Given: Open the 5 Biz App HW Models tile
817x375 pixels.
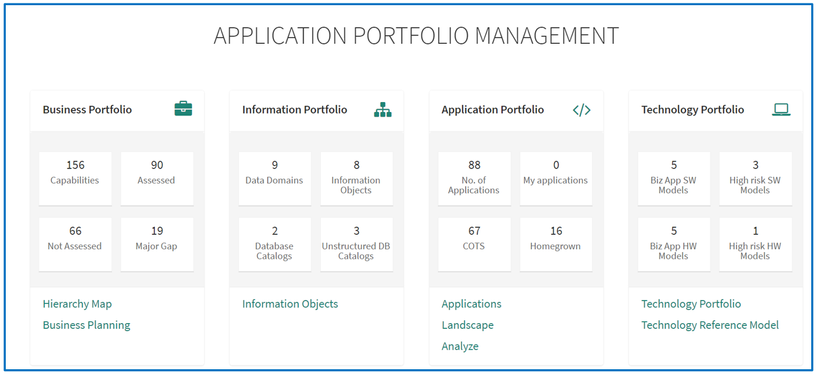Looking at the screenshot, I should pyautogui.click(x=674, y=244).
